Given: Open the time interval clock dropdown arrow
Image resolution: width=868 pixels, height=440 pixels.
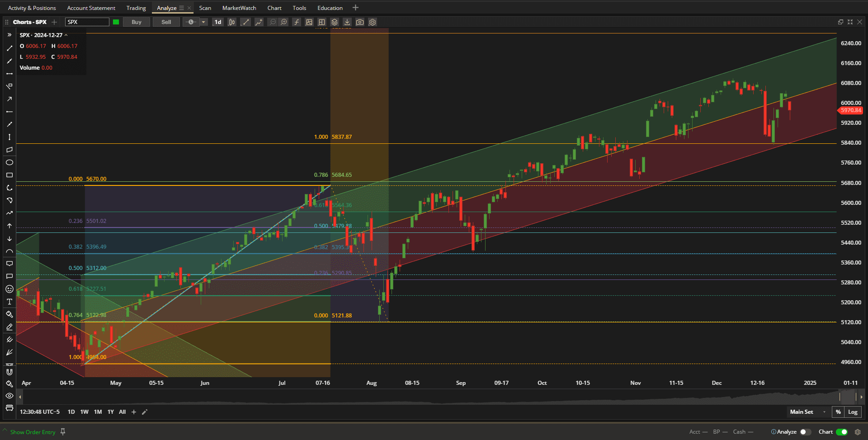Looking at the screenshot, I should click(203, 22).
